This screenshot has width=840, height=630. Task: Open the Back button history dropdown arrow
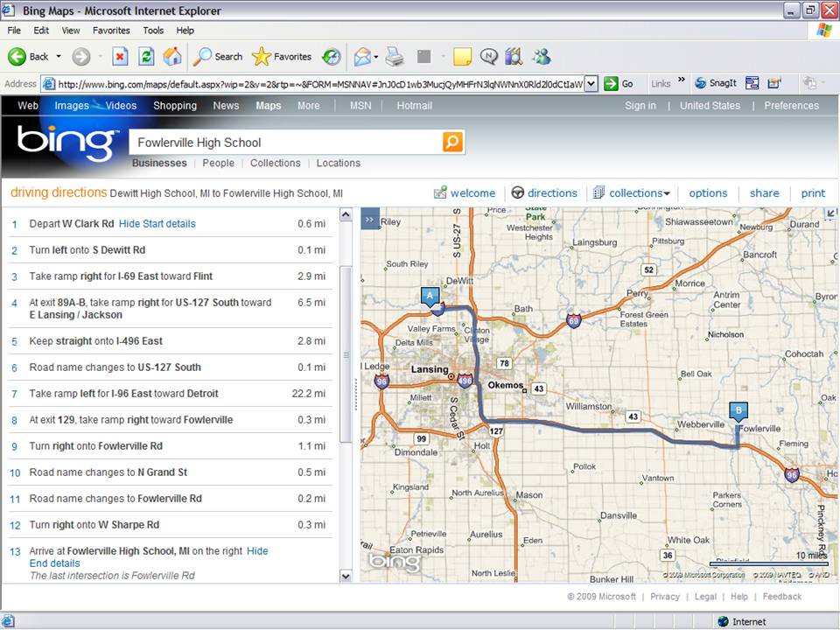pyautogui.click(x=59, y=56)
